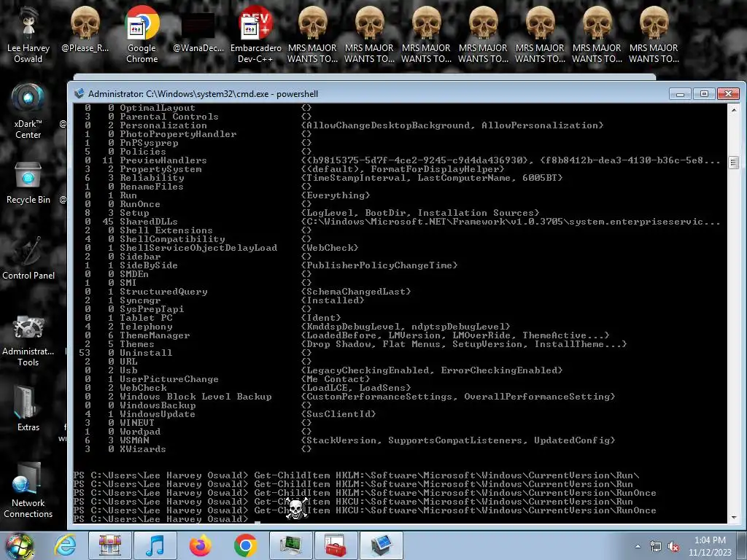Click the network tray icon
The width and height of the screenshot is (747, 560).
[656, 547]
